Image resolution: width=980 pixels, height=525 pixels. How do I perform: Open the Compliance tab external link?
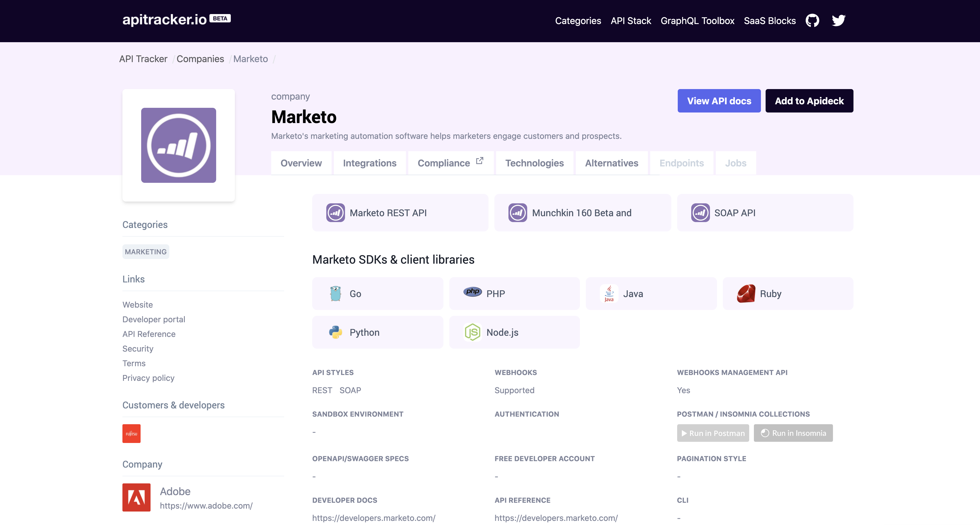point(450,163)
